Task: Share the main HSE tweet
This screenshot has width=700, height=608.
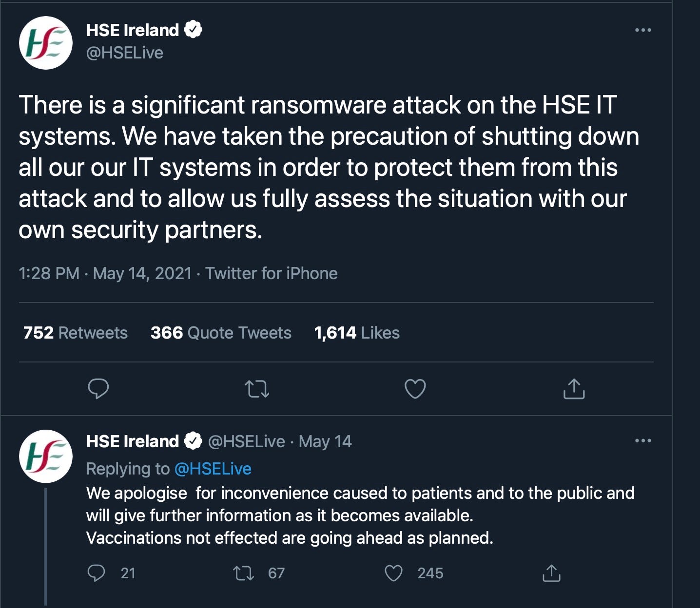Action: [574, 389]
